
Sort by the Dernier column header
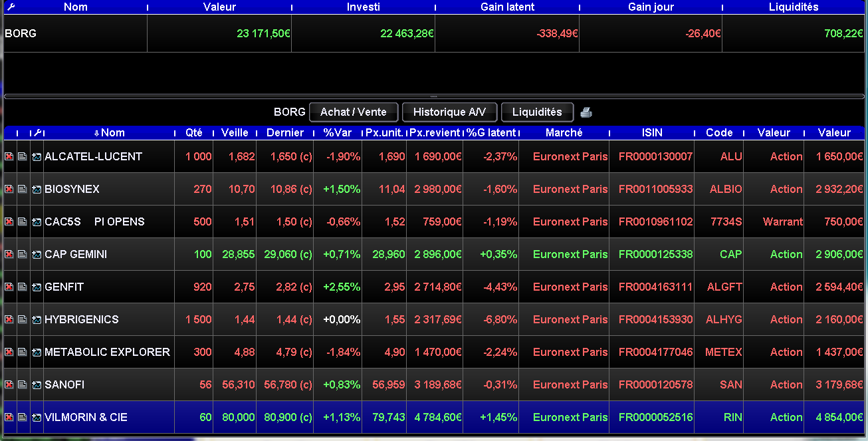(x=285, y=132)
